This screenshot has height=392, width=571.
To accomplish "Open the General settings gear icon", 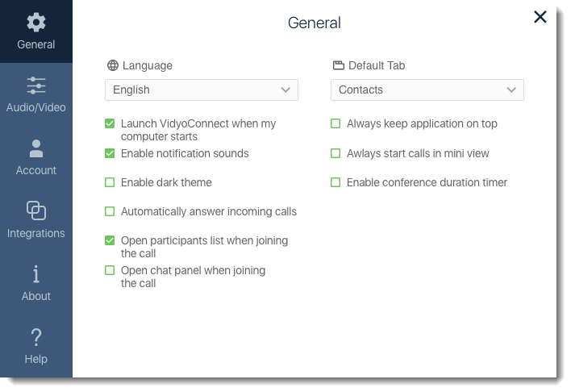I will click(x=36, y=23).
